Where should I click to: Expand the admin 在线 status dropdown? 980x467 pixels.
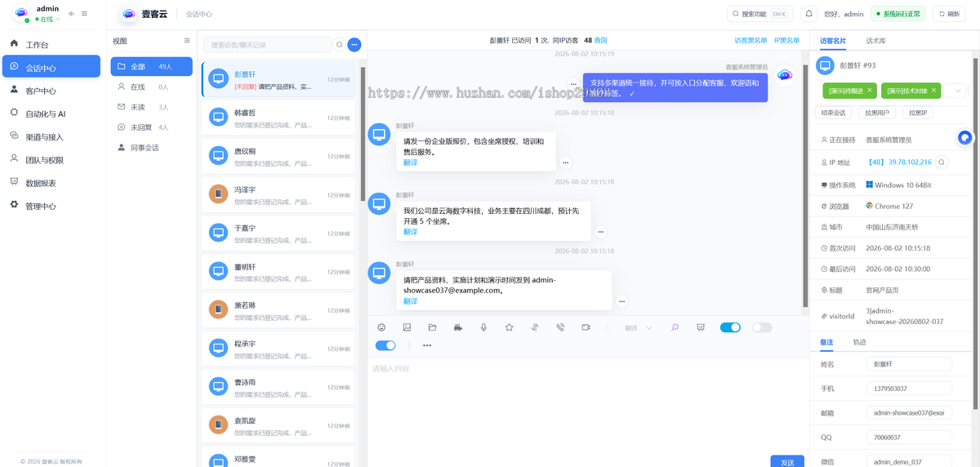(48, 19)
